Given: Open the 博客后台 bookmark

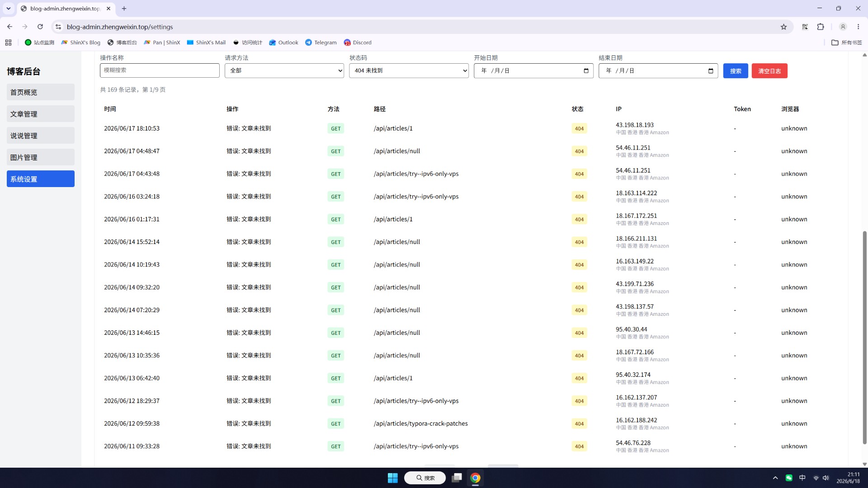Looking at the screenshot, I should point(122,42).
